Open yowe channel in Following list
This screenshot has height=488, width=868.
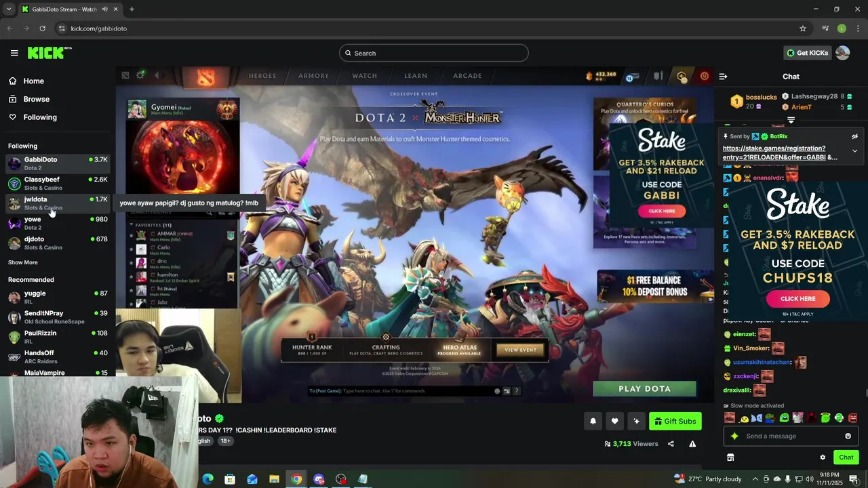[x=58, y=223]
